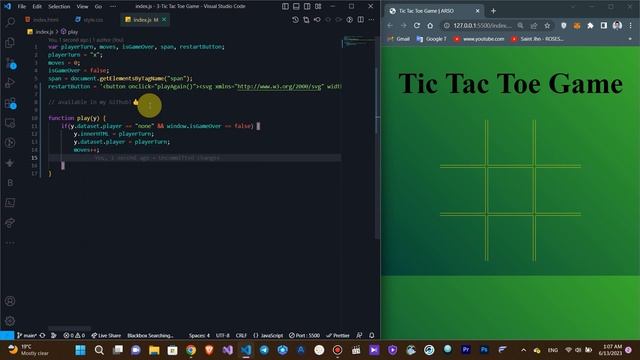Open Chrome three-dot menu
Screen dimensions: 640x360
(x=631, y=25)
